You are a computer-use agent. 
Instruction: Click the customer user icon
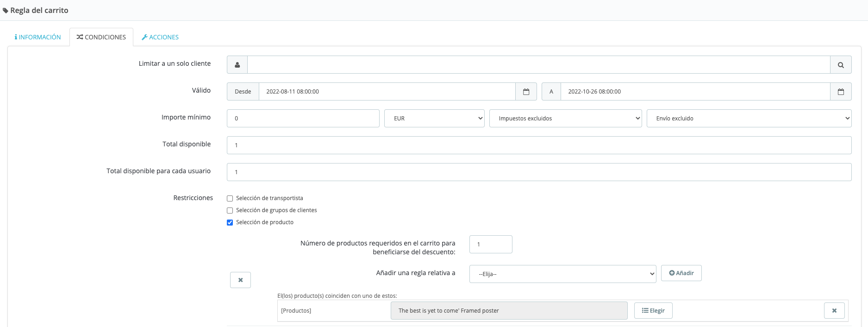point(237,65)
